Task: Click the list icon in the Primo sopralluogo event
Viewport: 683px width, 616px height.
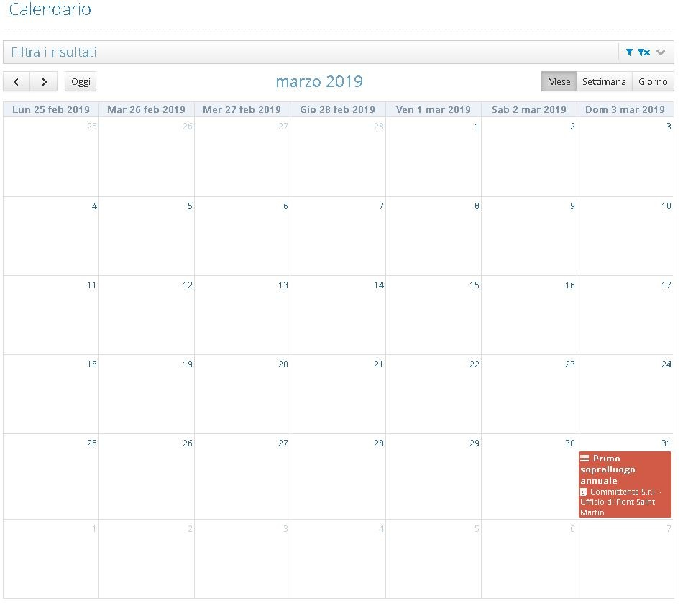Action: 585,458
